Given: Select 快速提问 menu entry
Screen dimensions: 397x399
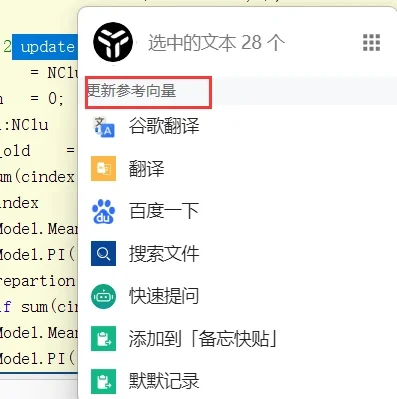Looking at the screenshot, I should [164, 296].
